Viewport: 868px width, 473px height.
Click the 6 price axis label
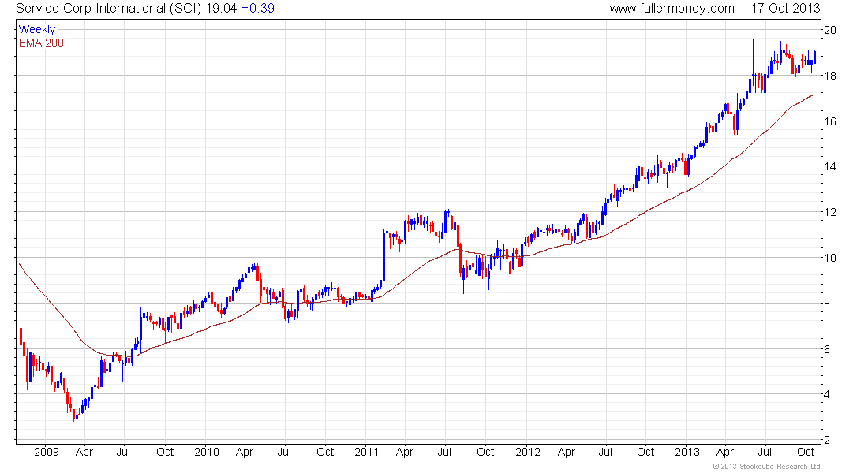pyautogui.click(x=827, y=349)
